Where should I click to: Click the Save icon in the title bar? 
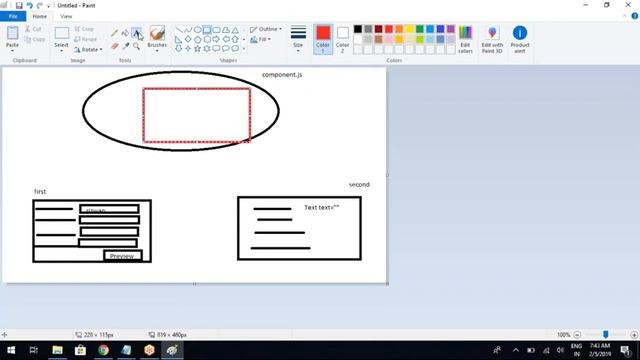click(19, 5)
